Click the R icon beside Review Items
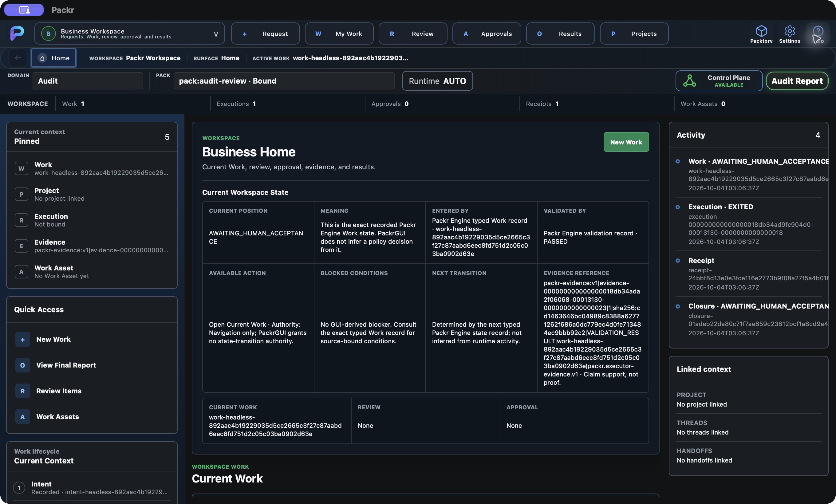The width and height of the screenshot is (836, 504). pos(22,391)
